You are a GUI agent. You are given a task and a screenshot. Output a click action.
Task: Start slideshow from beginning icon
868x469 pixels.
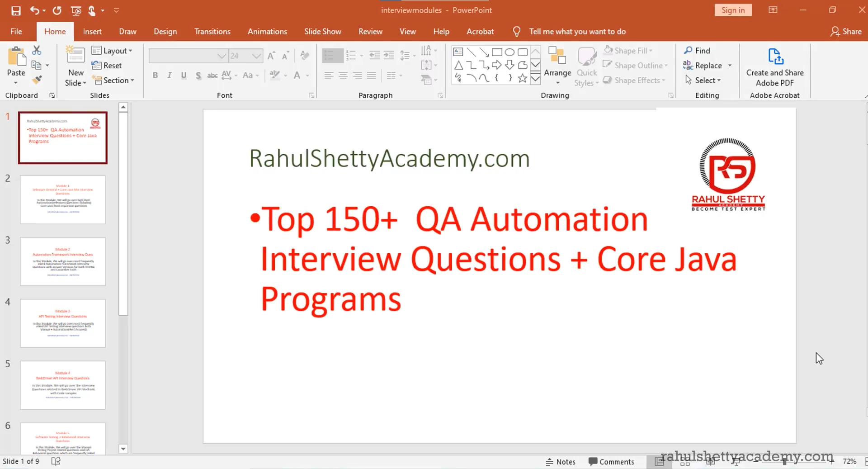click(76, 10)
